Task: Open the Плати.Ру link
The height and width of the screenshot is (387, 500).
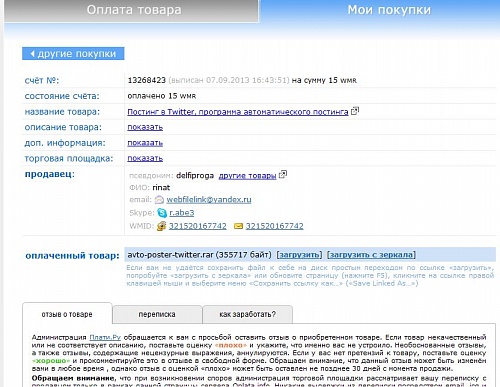Action: [x=105, y=337]
